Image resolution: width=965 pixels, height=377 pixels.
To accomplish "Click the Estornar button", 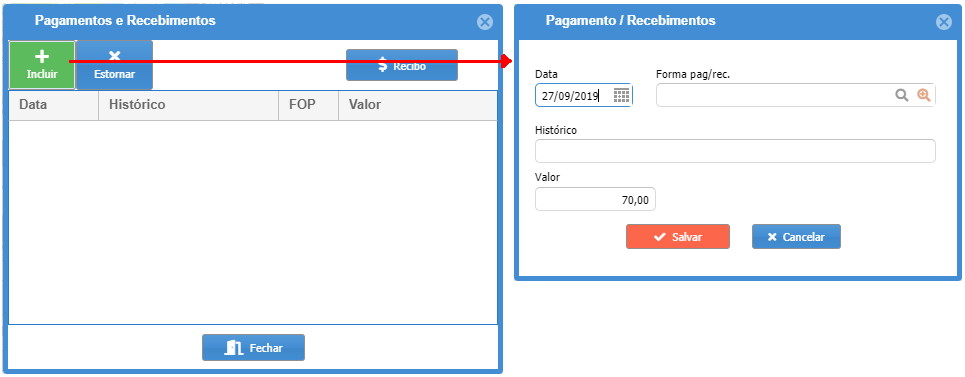I will point(114,65).
